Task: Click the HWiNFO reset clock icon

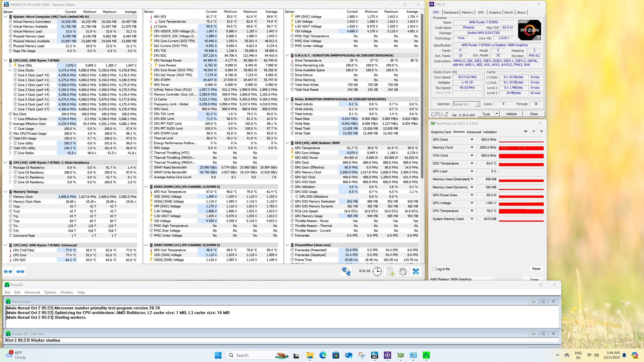Action: point(377,271)
